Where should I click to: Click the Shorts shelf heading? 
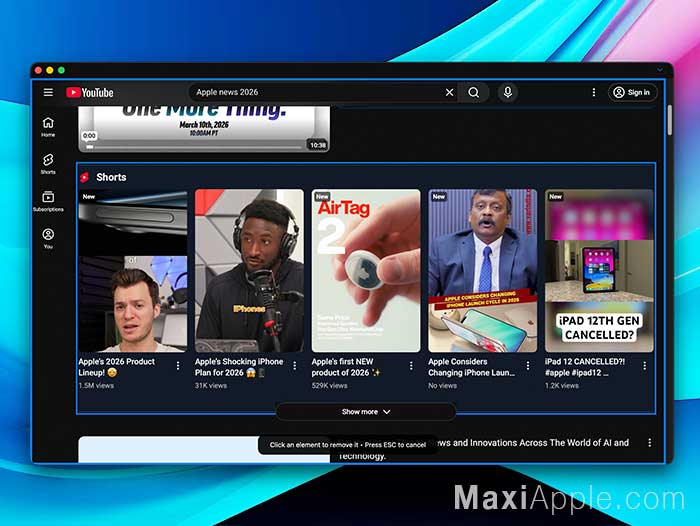pyautogui.click(x=111, y=177)
